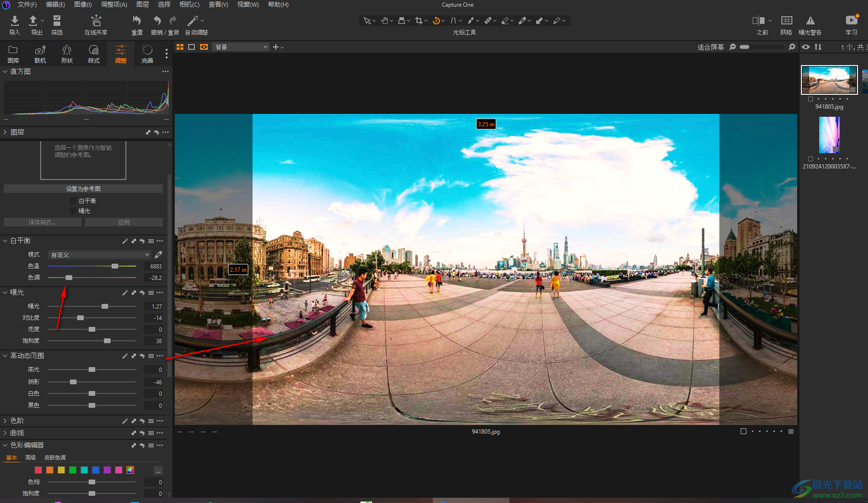Select the purple 2109241200035X7 thumbnail
The image size is (868, 503).
click(x=829, y=135)
